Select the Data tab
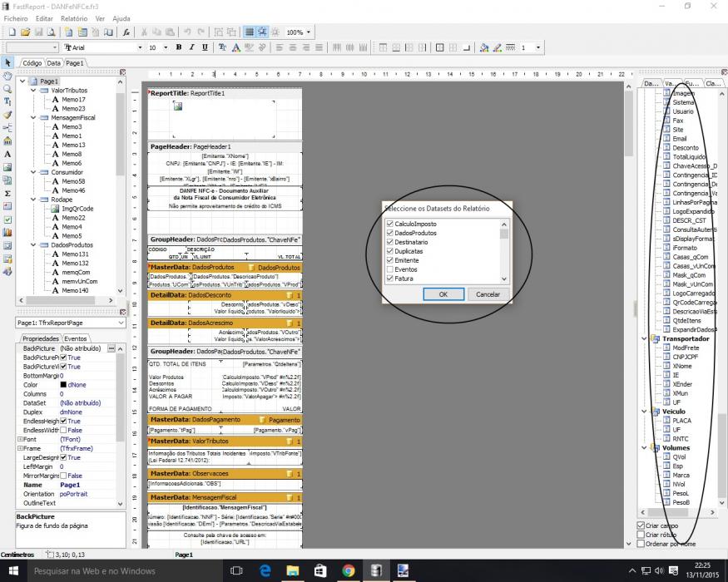 pyautogui.click(x=53, y=63)
